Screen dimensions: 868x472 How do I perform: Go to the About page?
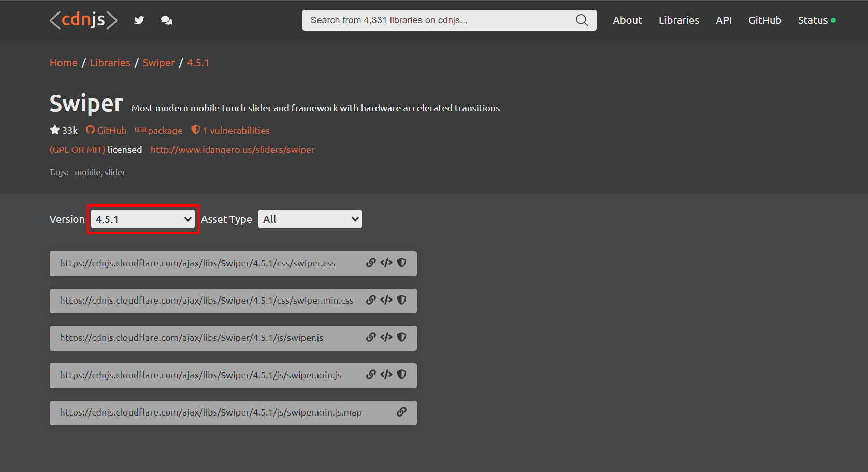click(627, 20)
